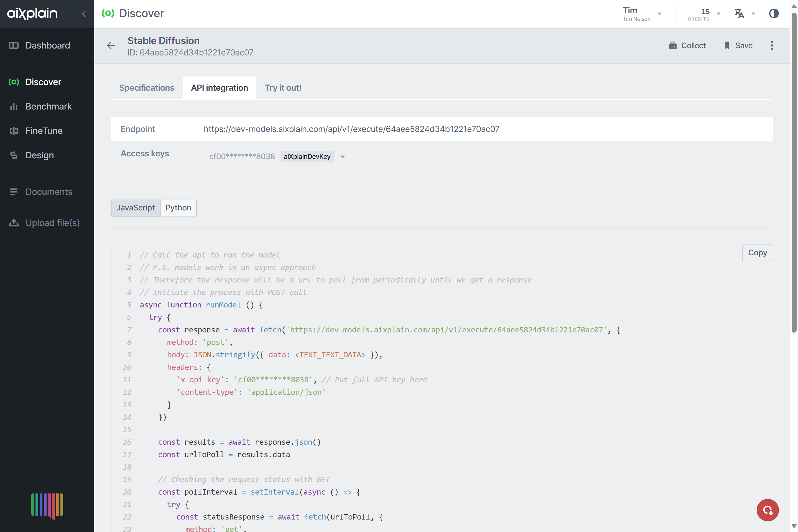This screenshot has width=798, height=532.
Task: Open the FineTune sidebar item
Action: 47,131
